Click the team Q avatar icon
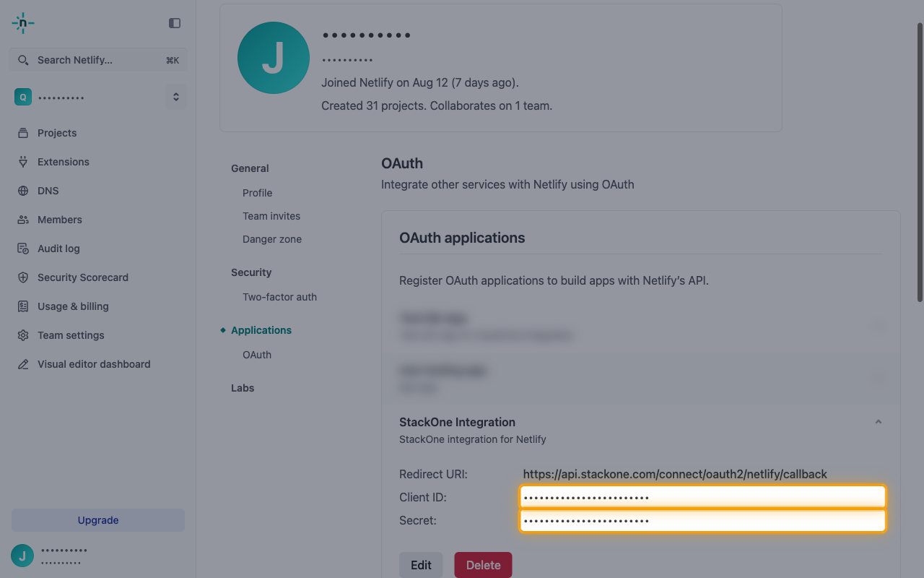The width and height of the screenshot is (924, 578). 23,97
